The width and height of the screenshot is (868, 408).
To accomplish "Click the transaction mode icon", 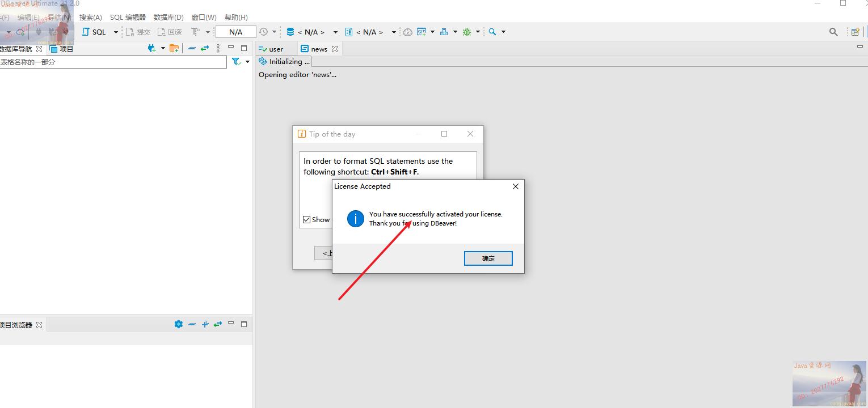I will (196, 32).
